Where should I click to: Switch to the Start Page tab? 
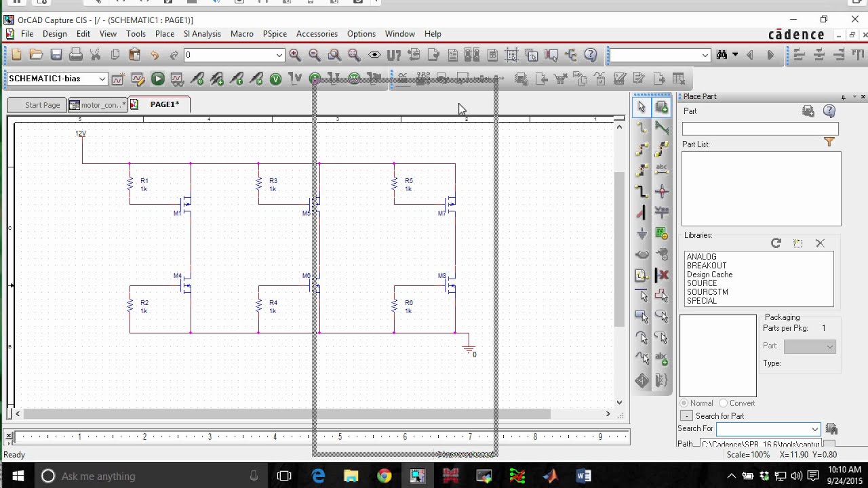37,105
